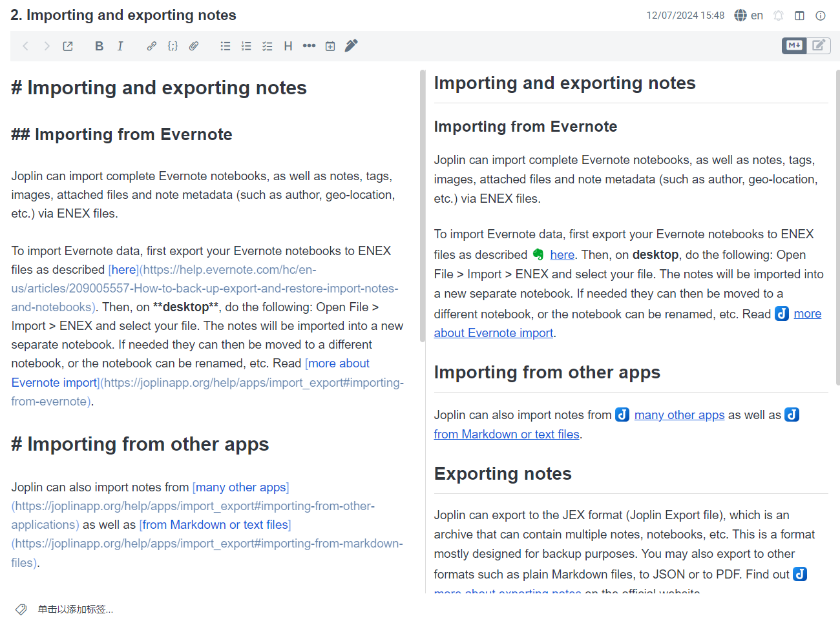Toggle bold formatting
The width and height of the screenshot is (840, 625).
99,46
